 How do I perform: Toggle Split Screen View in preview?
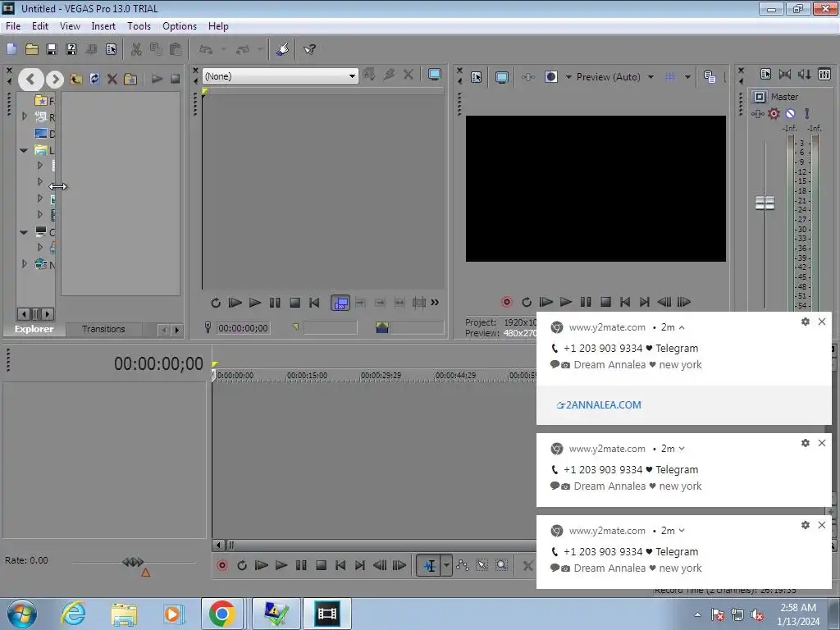tap(550, 77)
